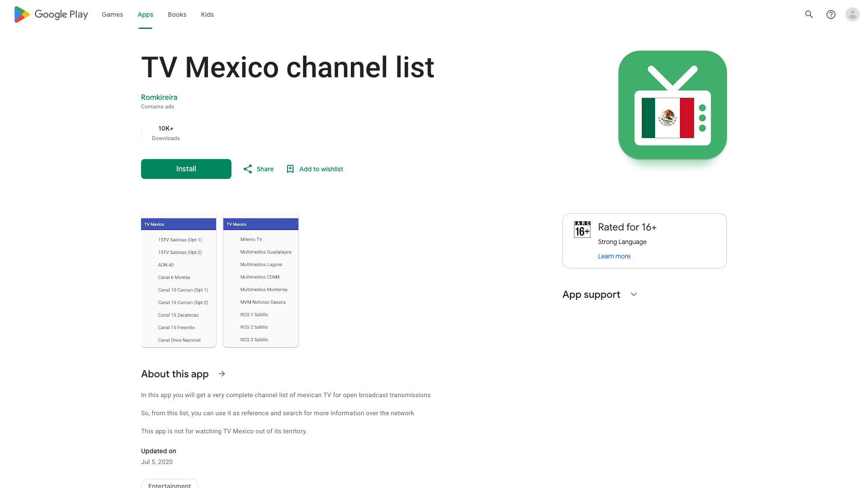The image size is (868, 488).
Task: Click the Rated for 16+ text
Action: click(x=627, y=227)
